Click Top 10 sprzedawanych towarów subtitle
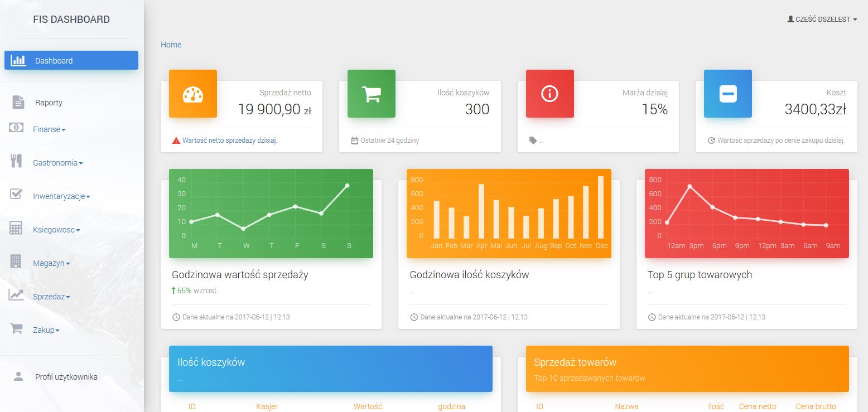This screenshot has height=412, width=868. tap(590, 378)
